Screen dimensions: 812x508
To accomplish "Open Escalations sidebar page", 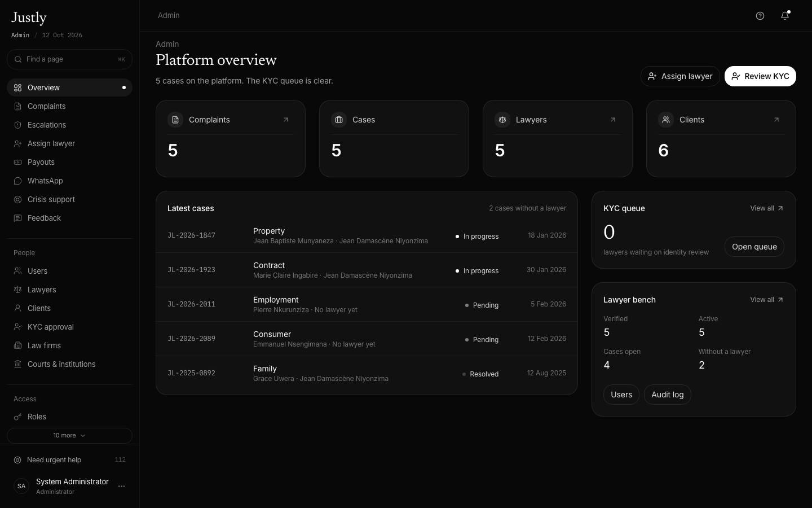I will tap(69, 125).
